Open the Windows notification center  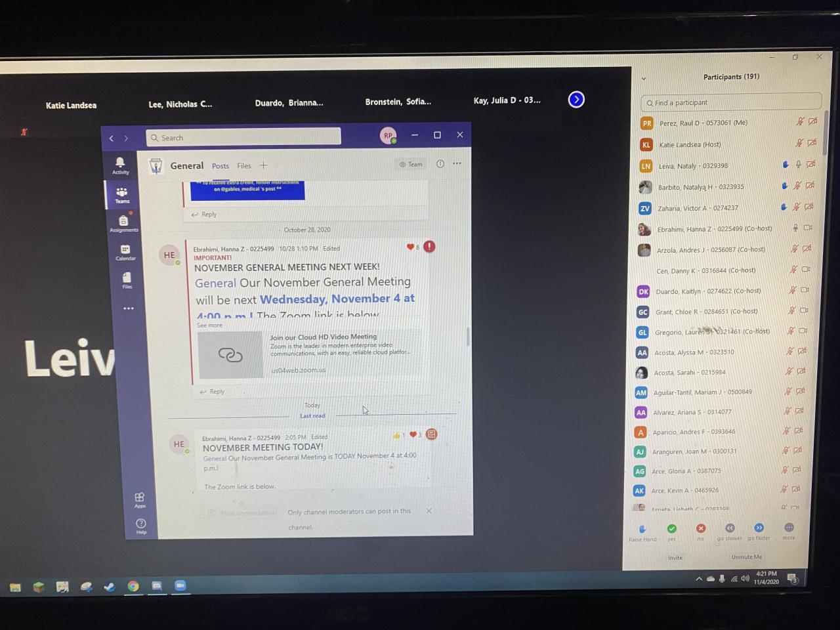(x=792, y=578)
